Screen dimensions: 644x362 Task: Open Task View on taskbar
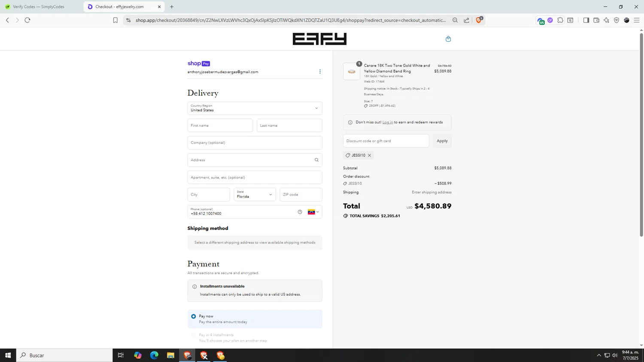pos(121,355)
